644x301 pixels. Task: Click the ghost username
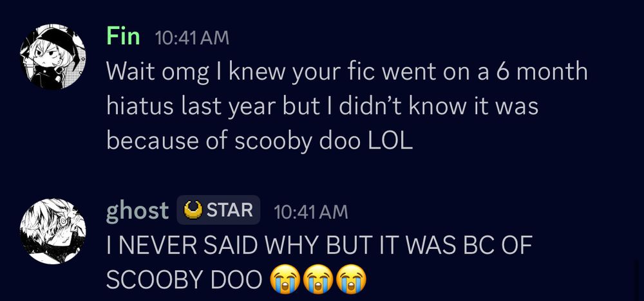coord(137,211)
